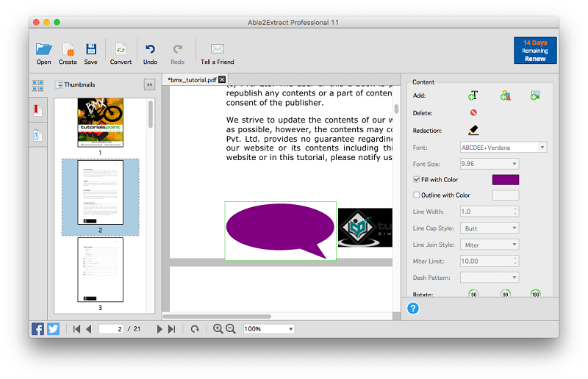This screenshot has width=588, height=379.
Task: Open the Dash Pattern dropdown
Action: click(x=490, y=278)
